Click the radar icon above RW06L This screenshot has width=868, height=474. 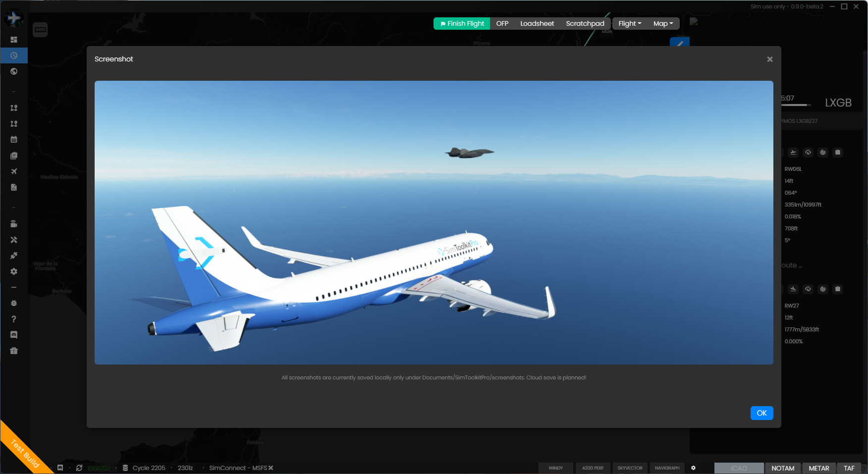click(x=823, y=153)
